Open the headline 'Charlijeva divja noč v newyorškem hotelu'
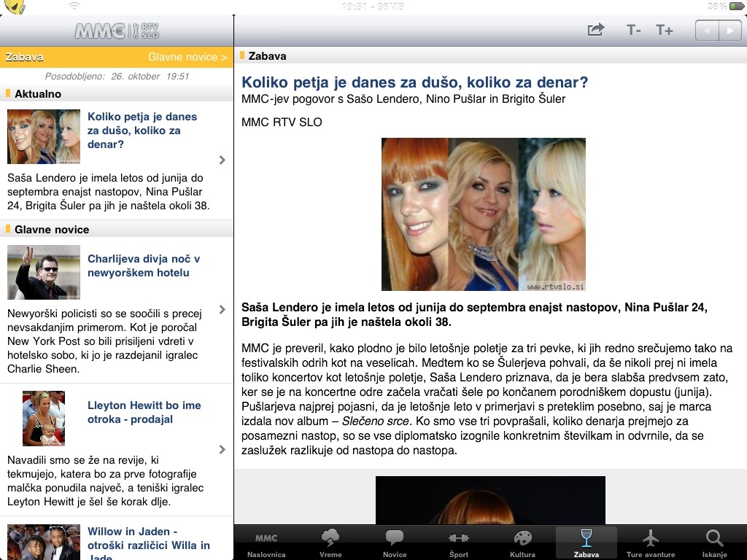Image resolution: width=747 pixels, height=560 pixels. (144, 266)
